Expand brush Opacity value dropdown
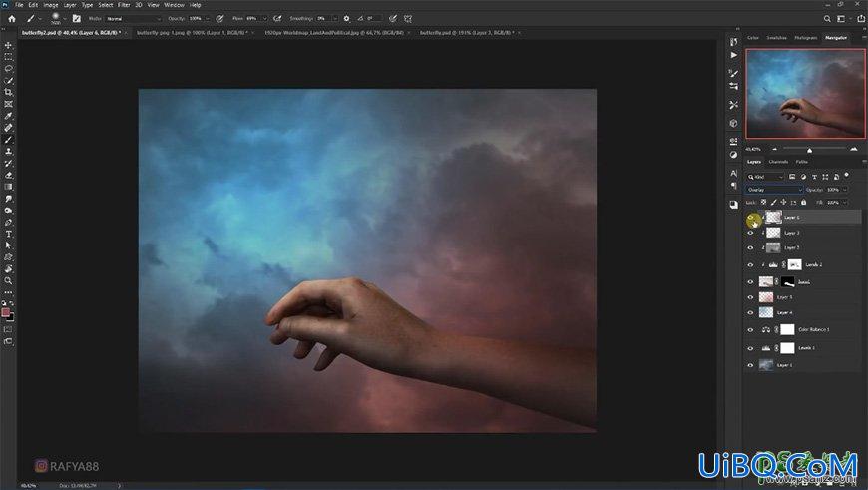Screen dimensions: 868x490 [x=208, y=18]
